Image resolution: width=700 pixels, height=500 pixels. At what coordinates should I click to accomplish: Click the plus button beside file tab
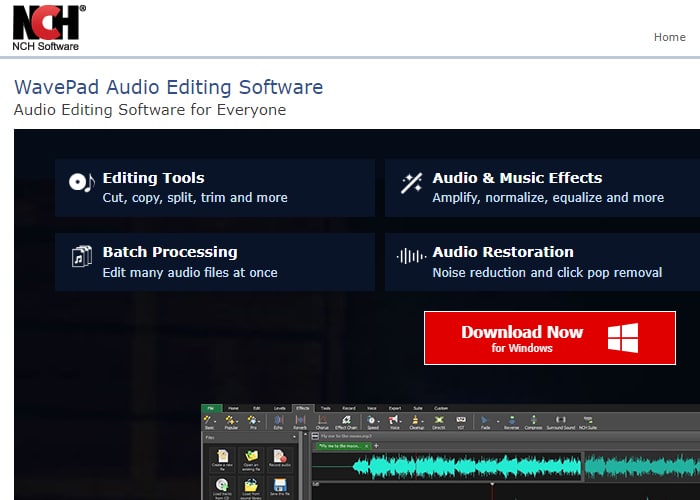(x=376, y=446)
